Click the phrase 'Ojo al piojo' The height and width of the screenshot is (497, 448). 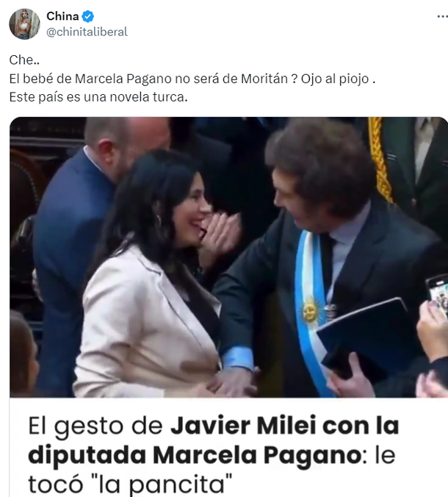coord(335,79)
